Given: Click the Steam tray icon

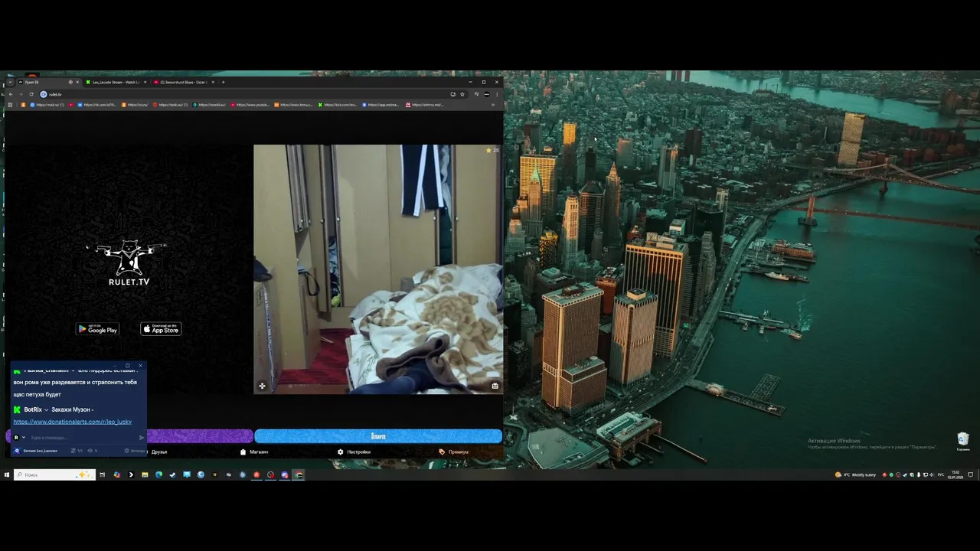Looking at the screenshot, I should (x=905, y=475).
